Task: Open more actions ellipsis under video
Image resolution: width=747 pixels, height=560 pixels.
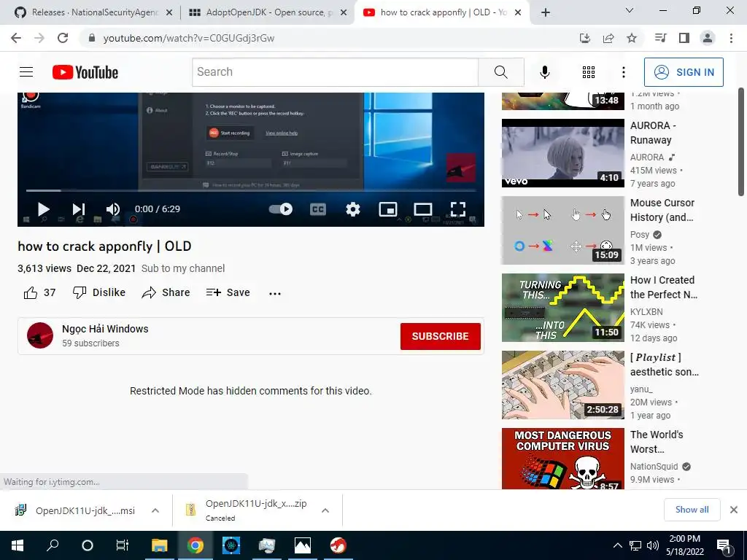Action: (275, 293)
